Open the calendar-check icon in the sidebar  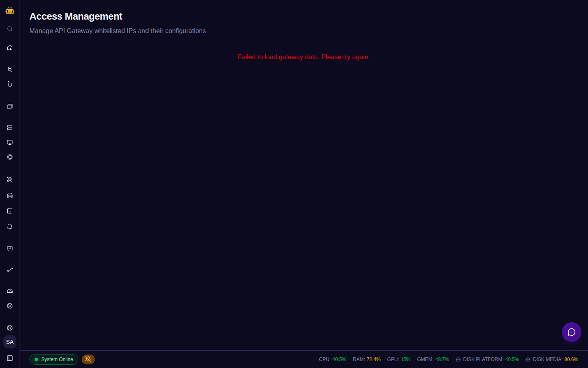tap(10, 211)
